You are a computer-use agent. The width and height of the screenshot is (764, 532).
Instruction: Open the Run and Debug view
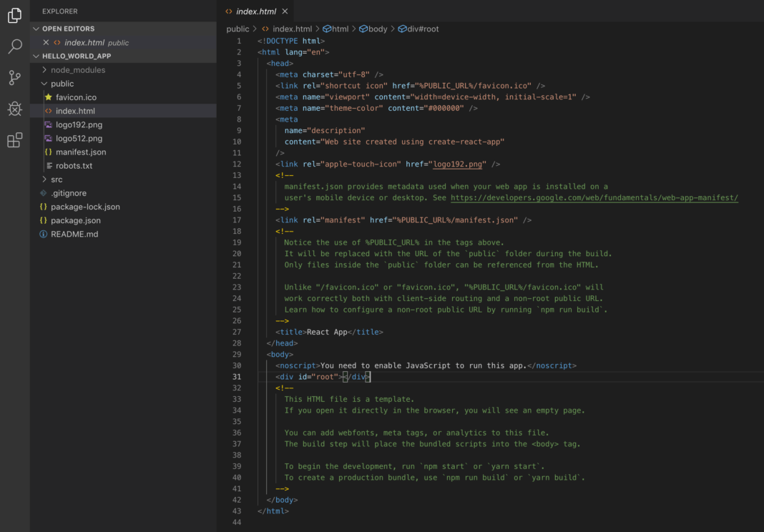[14, 108]
